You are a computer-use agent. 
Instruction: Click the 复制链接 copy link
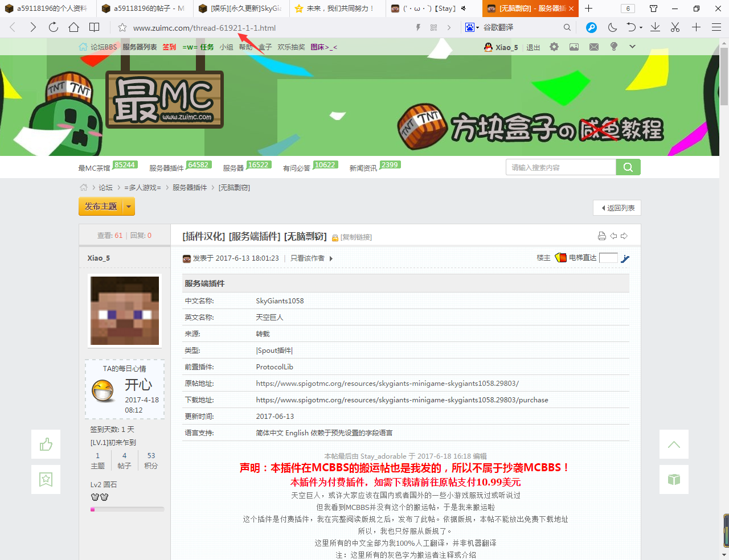(356, 237)
